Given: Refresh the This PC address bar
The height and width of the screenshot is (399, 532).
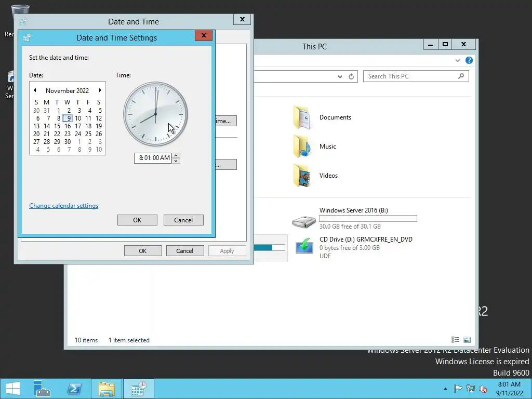Looking at the screenshot, I should 351,76.
